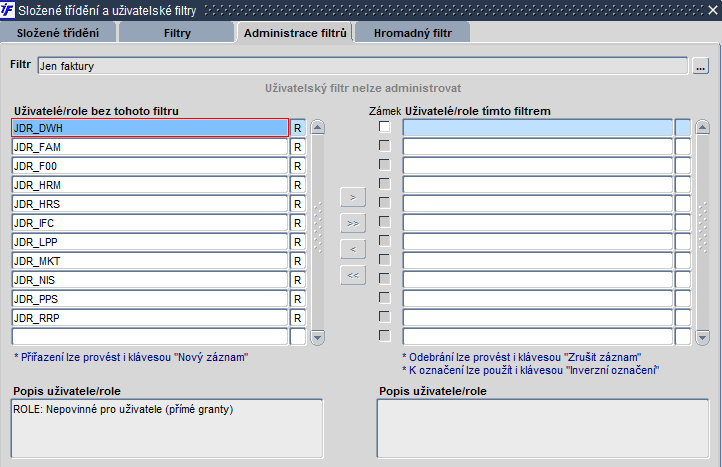Click the remove all users double-arrow button

coord(351,274)
